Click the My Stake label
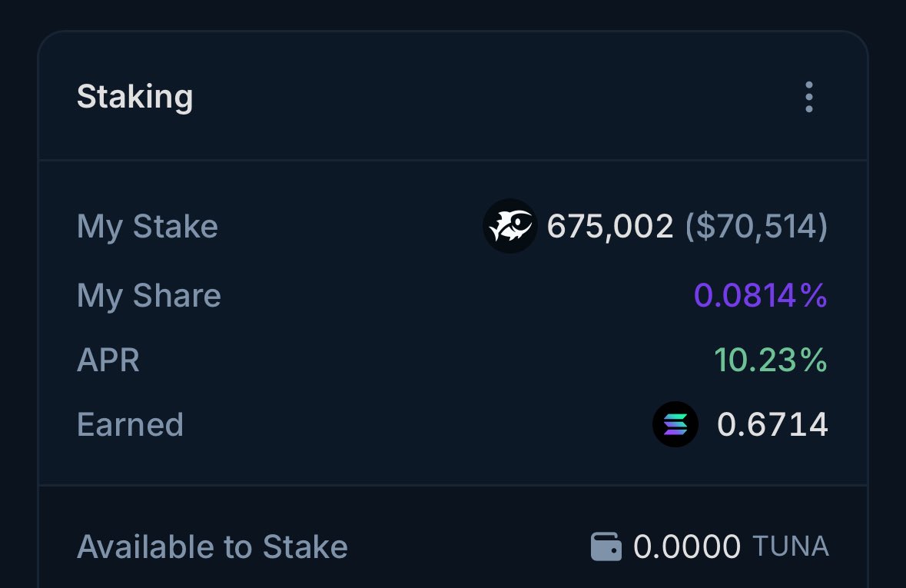The height and width of the screenshot is (588, 906). [148, 227]
